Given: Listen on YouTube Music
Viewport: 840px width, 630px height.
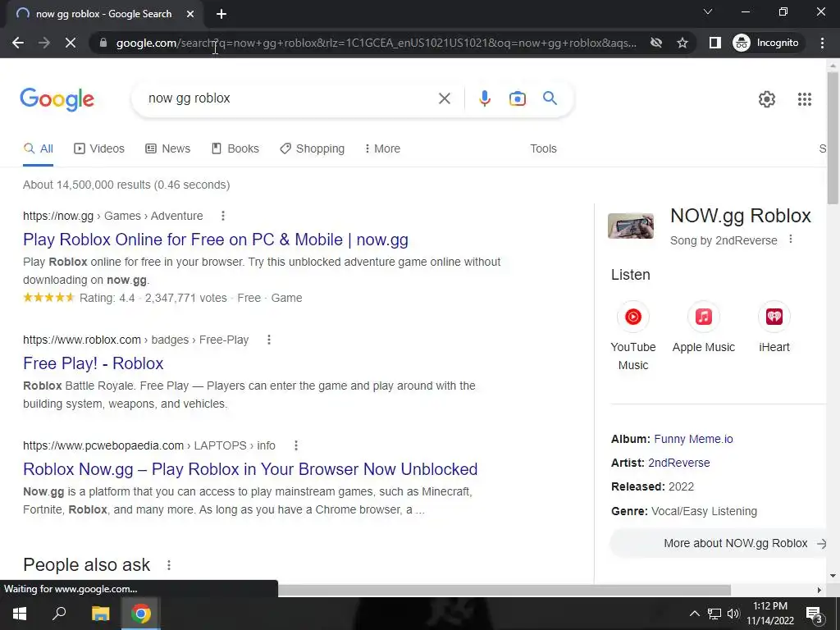Looking at the screenshot, I should point(632,336).
